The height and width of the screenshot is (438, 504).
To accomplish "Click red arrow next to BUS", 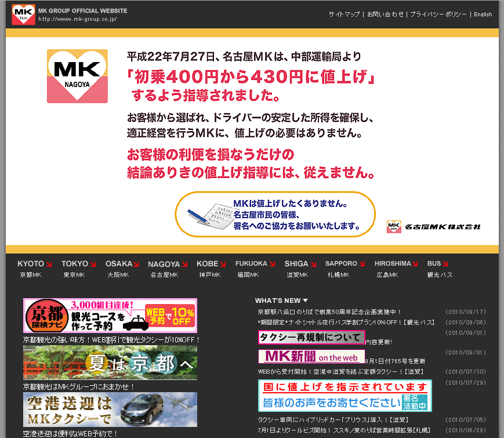I will pos(445,264).
